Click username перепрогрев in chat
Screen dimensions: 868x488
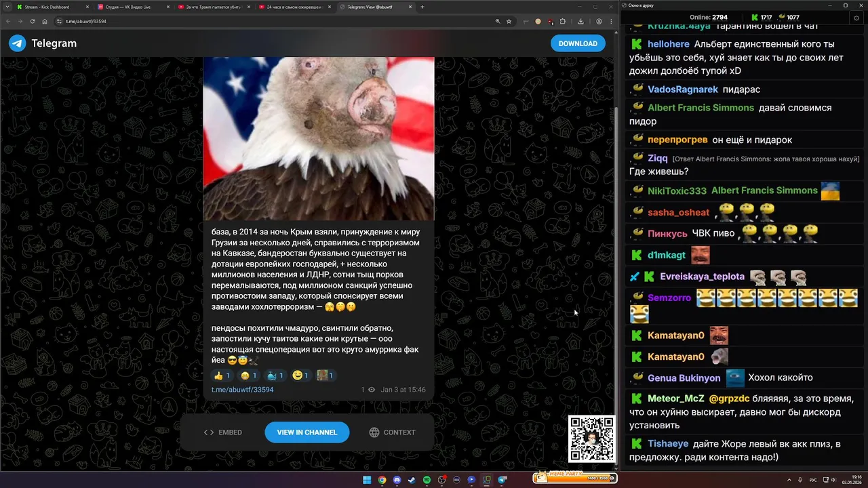pos(677,140)
